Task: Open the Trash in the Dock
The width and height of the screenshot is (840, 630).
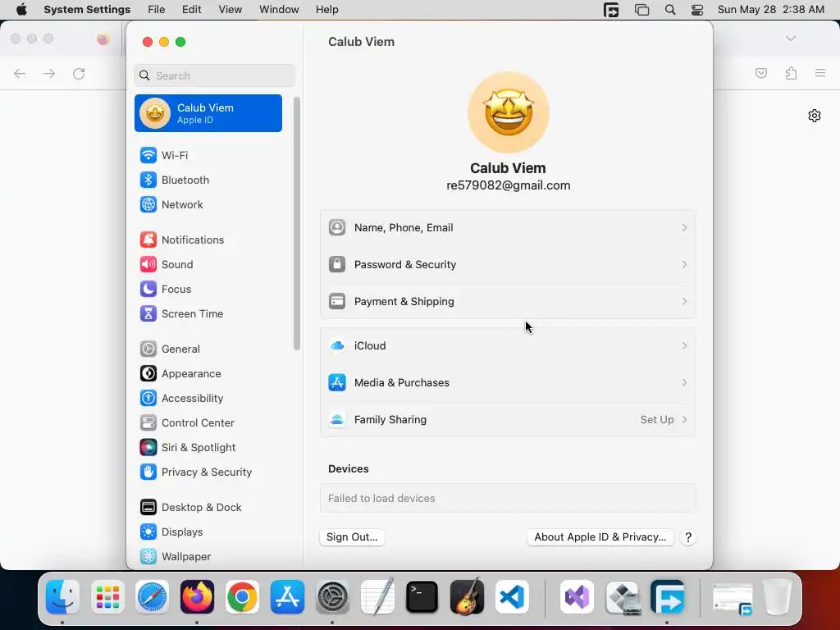Action: click(777, 597)
